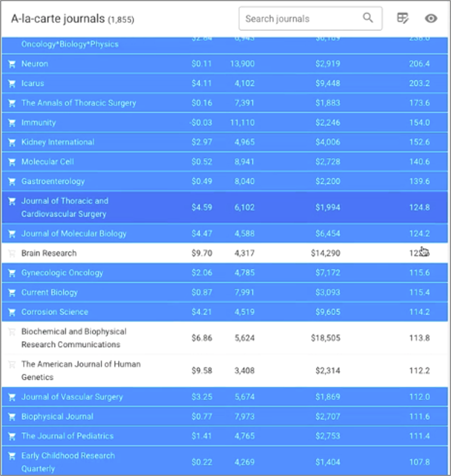Toggle cart icon beside Corrosion Science
Image resolution: width=451 pixels, height=476 pixels.
tap(12, 312)
